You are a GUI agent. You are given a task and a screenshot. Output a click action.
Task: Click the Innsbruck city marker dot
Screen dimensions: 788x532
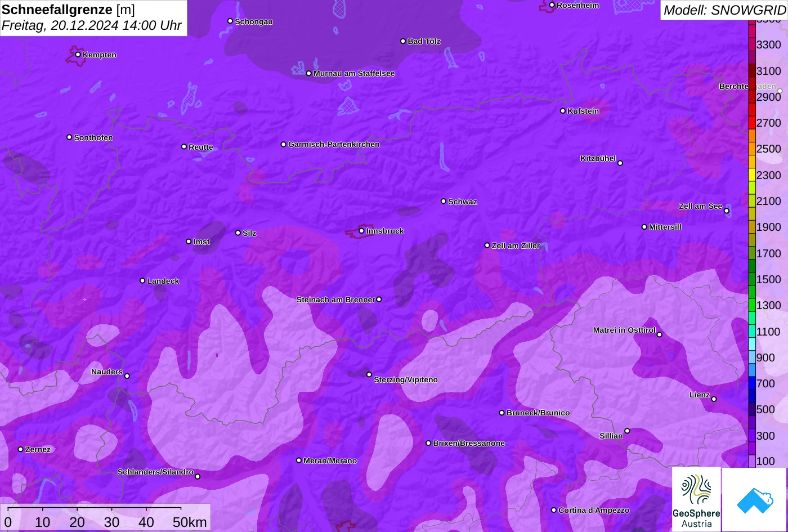(x=361, y=231)
